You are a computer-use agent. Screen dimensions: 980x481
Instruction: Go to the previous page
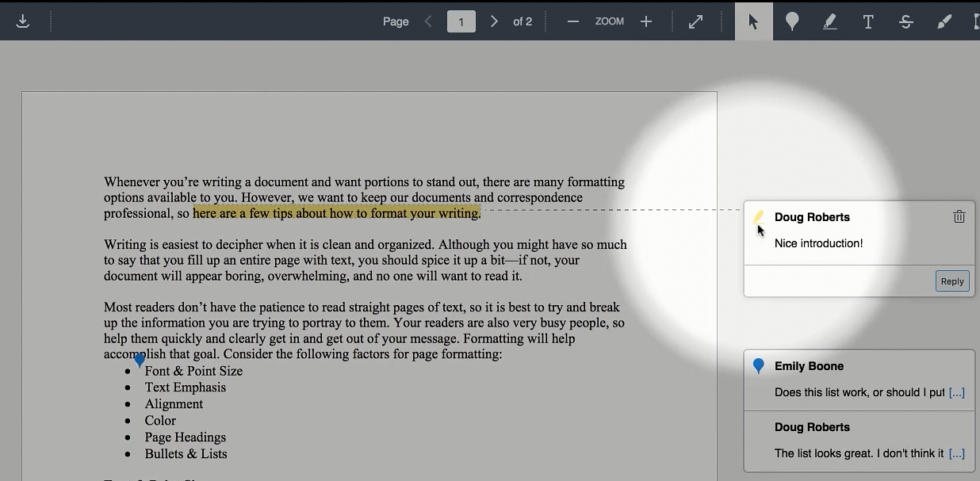[428, 21]
